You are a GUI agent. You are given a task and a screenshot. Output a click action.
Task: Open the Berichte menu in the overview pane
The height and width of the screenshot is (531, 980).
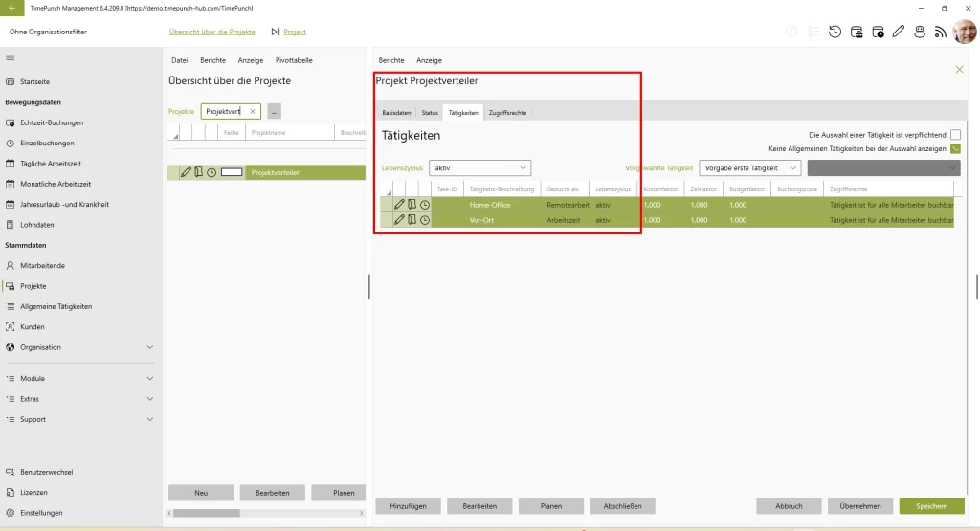[212, 60]
